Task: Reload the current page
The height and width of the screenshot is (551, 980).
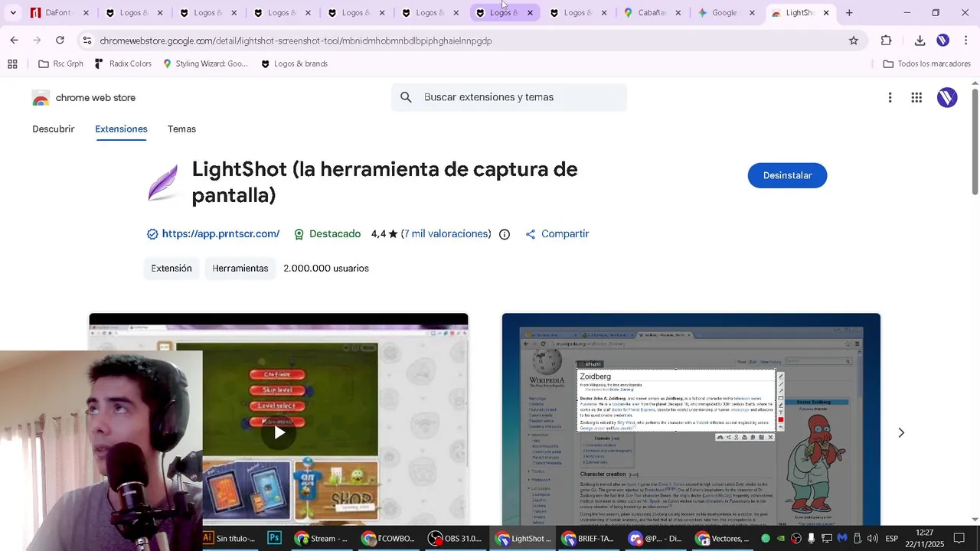Action: (60, 41)
